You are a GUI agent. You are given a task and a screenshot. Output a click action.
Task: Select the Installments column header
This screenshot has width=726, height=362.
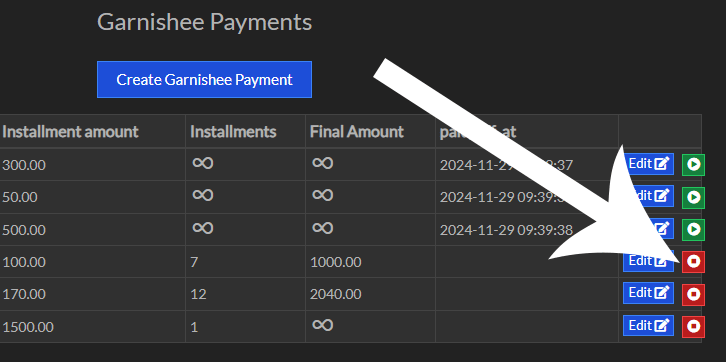(233, 132)
